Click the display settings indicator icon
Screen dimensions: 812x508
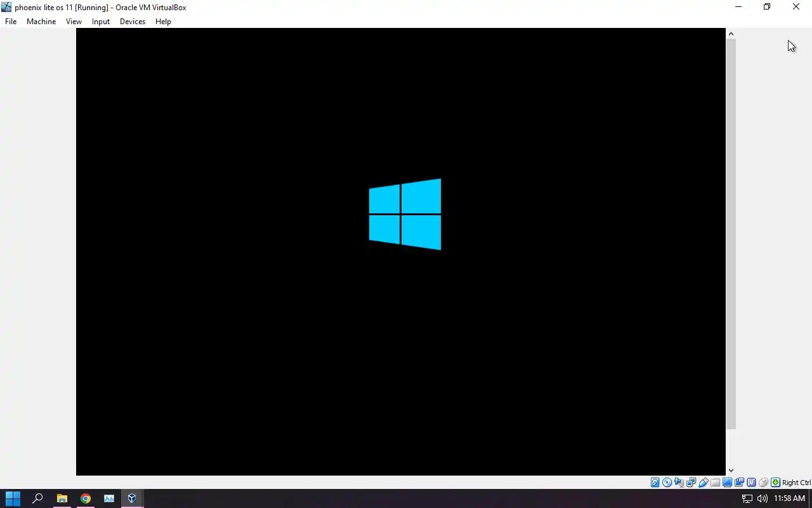coord(727,483)
